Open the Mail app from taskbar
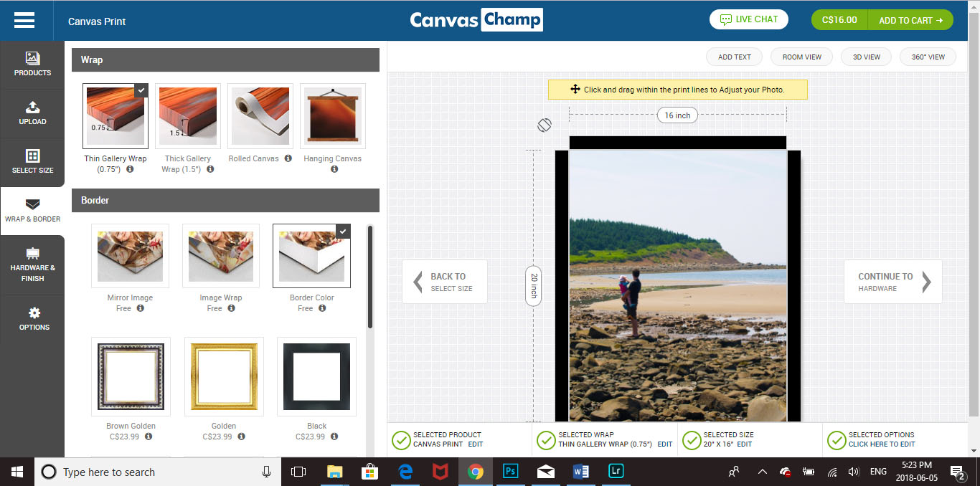Screen dimensions: 980x486 (545, 472)
